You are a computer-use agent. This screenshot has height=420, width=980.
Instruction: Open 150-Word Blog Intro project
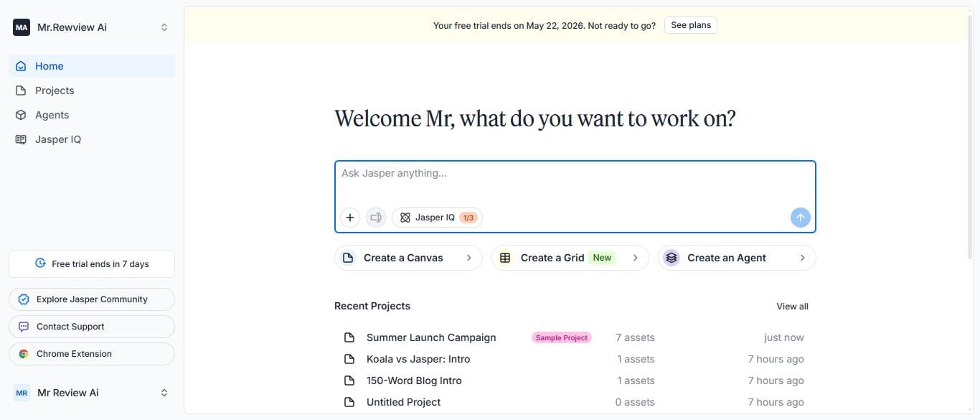(x=414, y=381)
